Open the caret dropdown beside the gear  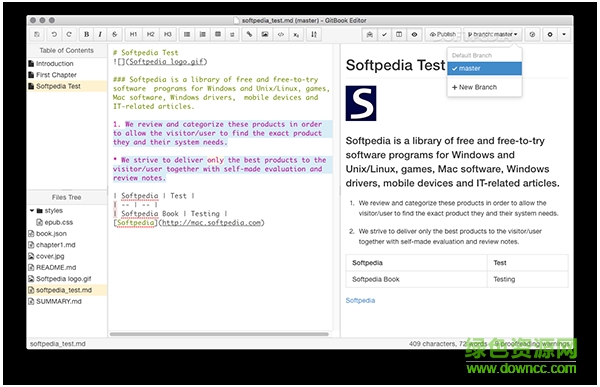pyautogui.click(x=564, y=34)
